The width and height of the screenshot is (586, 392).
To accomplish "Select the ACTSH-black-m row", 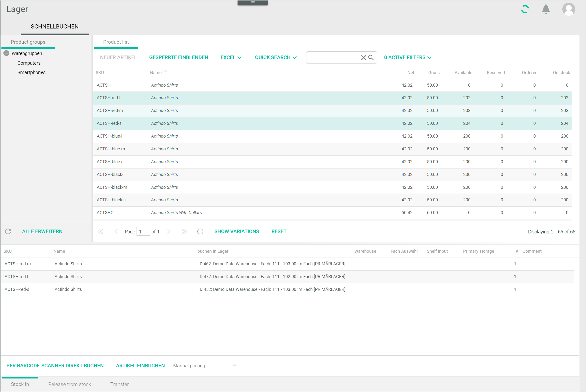I will coord(333,187).
